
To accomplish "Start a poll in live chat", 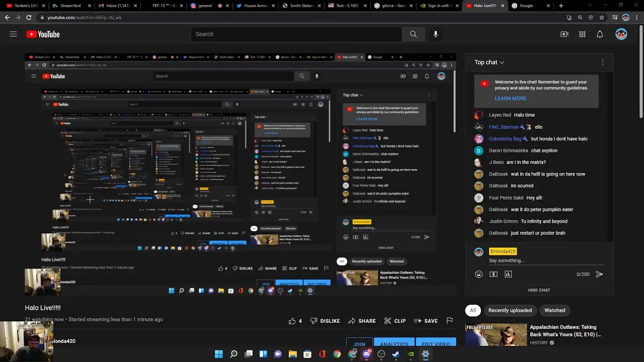I will point(508,274).
